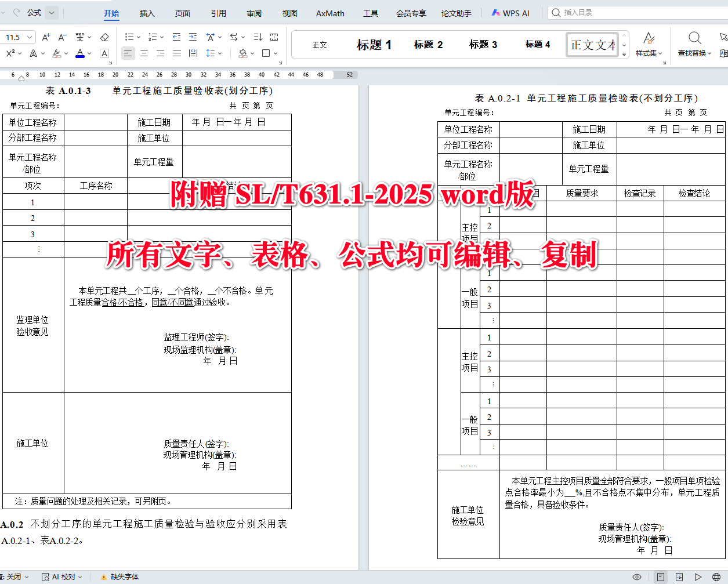Open the 页面 tab
Image resolution: width=728 pixels, height=584 pixels.
(x=183, y=13)
